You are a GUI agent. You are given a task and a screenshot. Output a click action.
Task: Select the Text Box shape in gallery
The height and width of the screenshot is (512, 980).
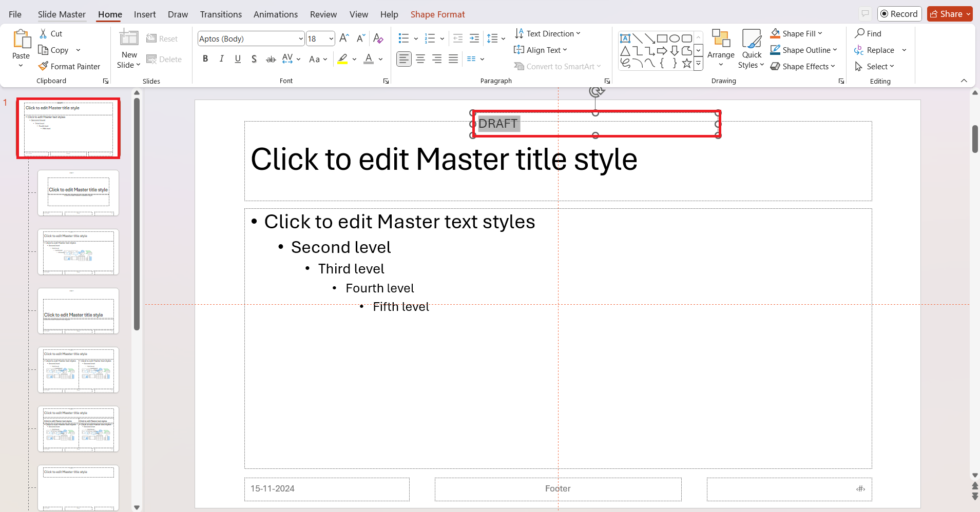[x=625, y=38]
